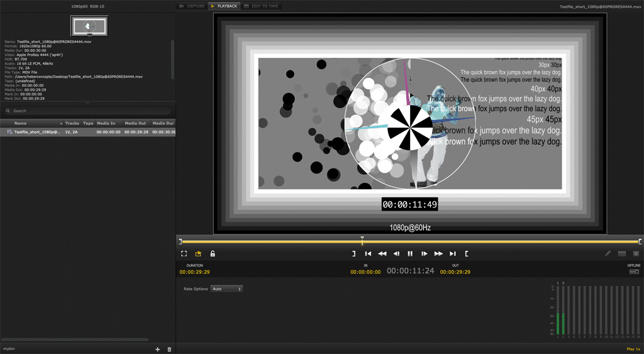Jump to the end of the clip
The width and height of the screenshot is (644, 354).
[453, 253]
